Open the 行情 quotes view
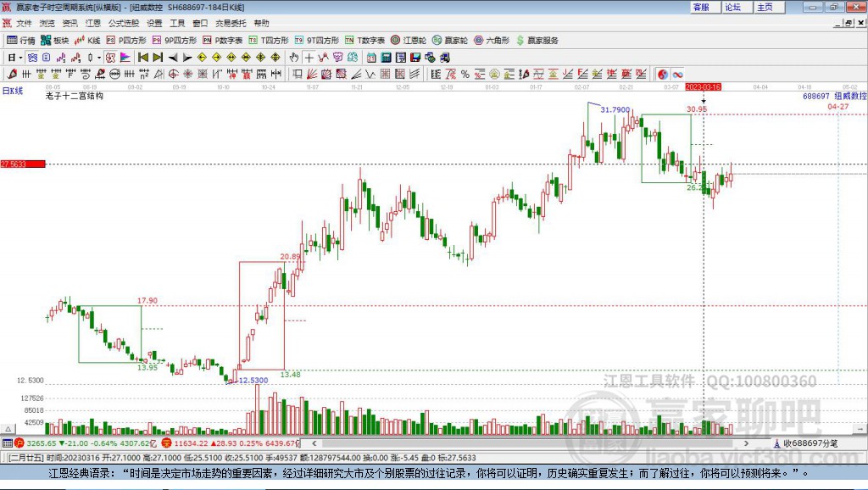 (x=20, y=41)
